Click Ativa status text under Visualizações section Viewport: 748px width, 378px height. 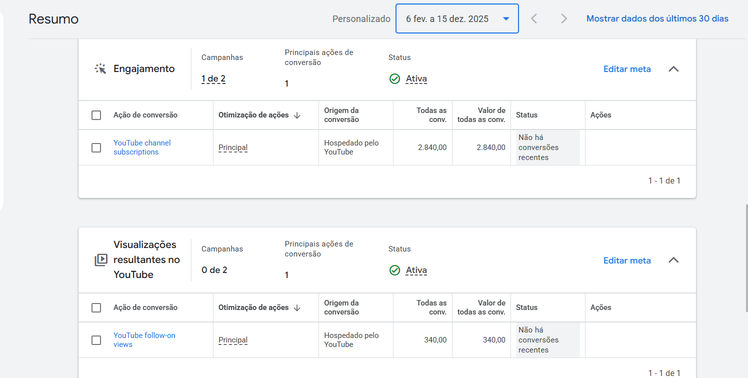point(416,270)
